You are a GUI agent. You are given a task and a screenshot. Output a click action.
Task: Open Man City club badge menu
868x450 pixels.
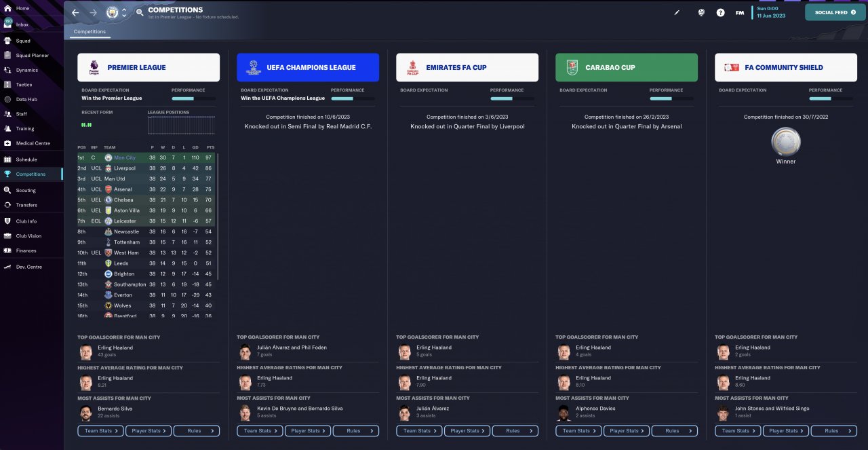pos(112,12)
